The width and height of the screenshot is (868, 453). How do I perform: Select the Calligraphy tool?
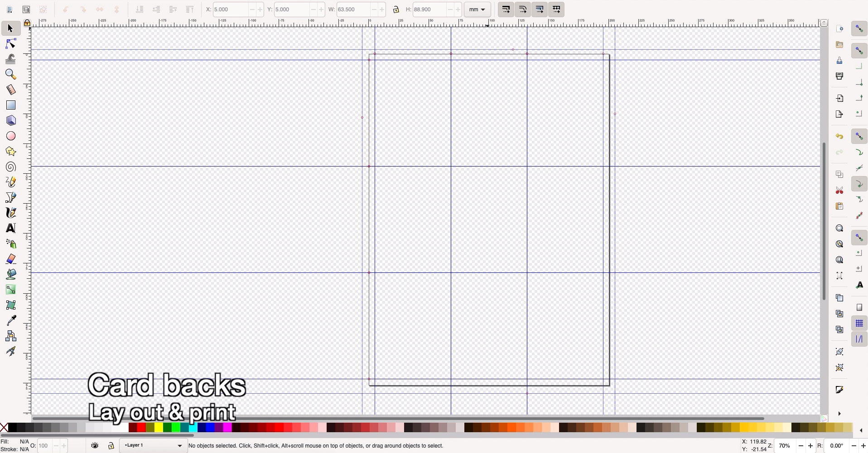pyautogui.click(x=10, y=213)
